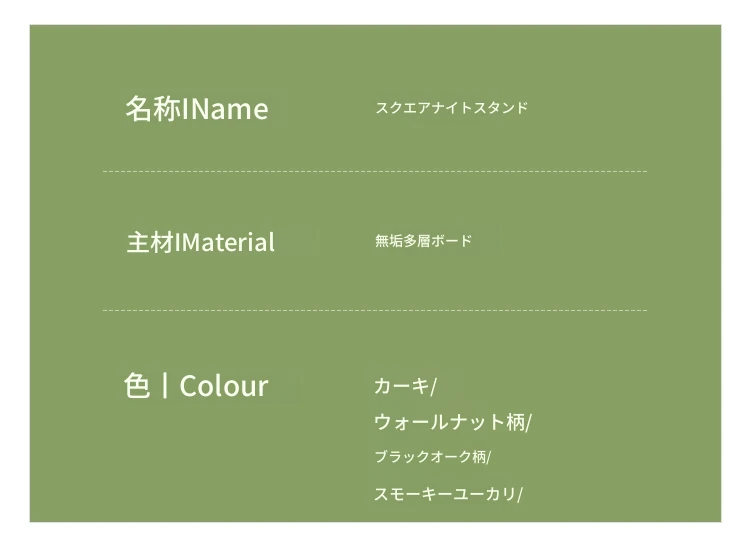Click the スクエアナイトスタンド product name text
This screenshot has width=750, height=539.
tap(452, 108)
